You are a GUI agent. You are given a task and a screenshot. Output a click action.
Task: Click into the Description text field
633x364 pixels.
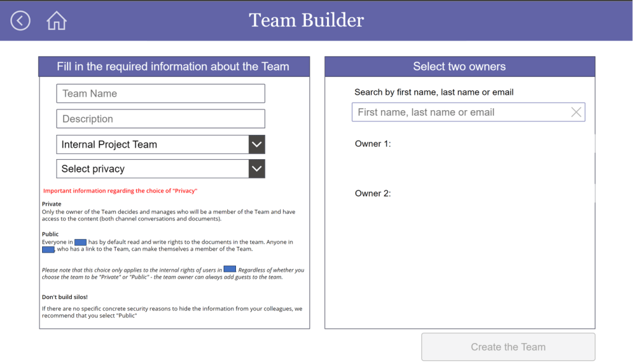click(160, 119)
